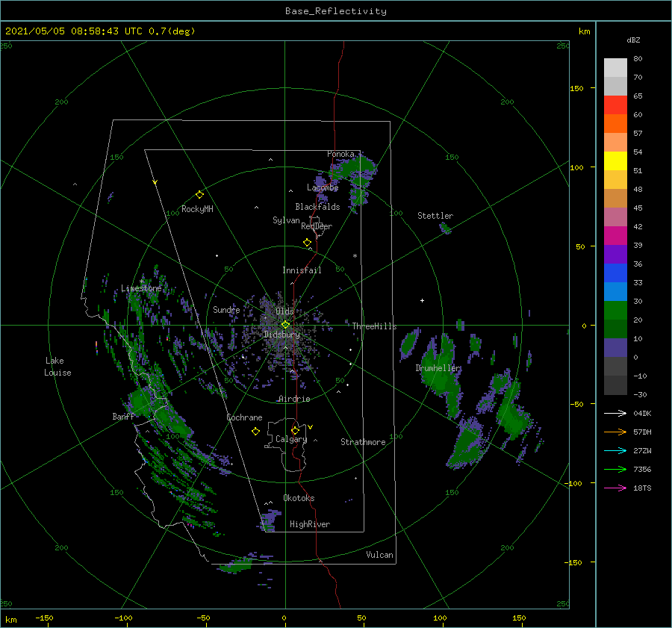Click the 57DM legend label
The height and width of the screenshot is (628, 672).
click(642, 432)
